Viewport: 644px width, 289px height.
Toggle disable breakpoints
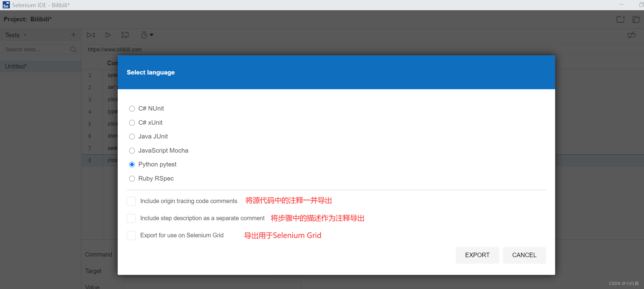pyautogui.click(x=632, y=35)
